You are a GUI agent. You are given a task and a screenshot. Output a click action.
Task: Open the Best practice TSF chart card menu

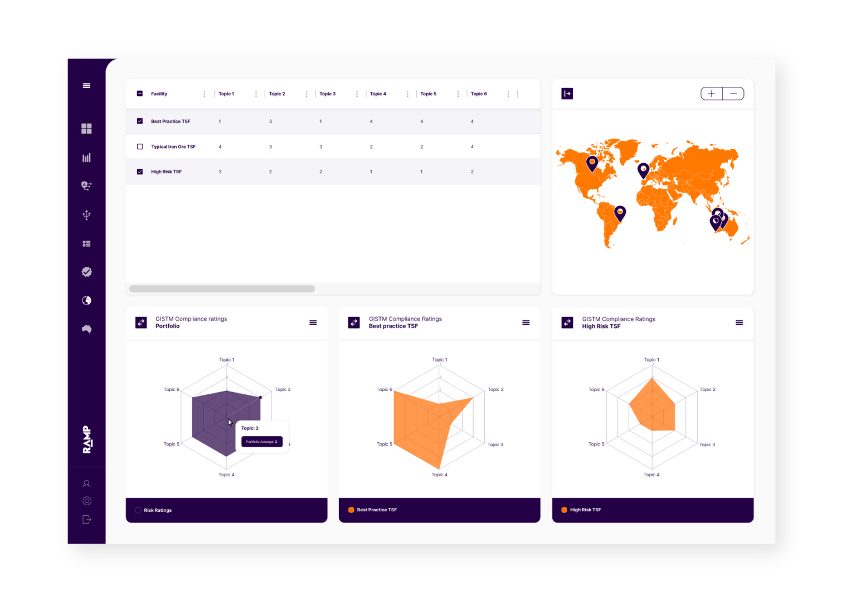[526, 322]
